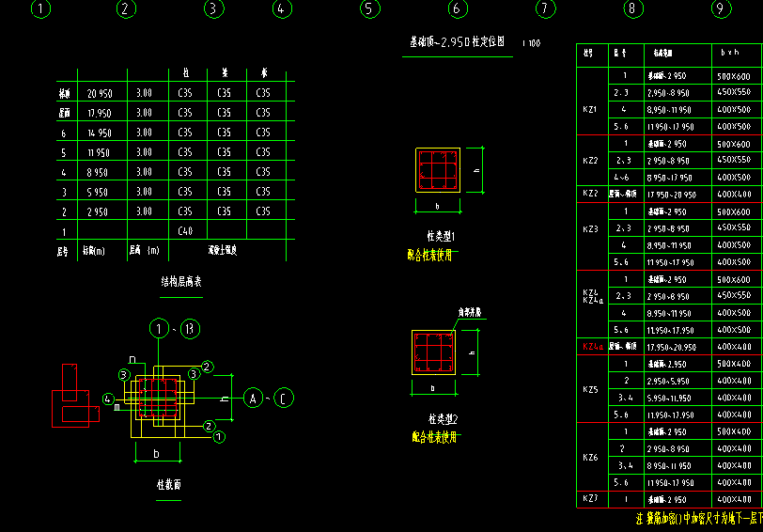
Task: Select the 标高(m) column header
Action: pos(93,251)
